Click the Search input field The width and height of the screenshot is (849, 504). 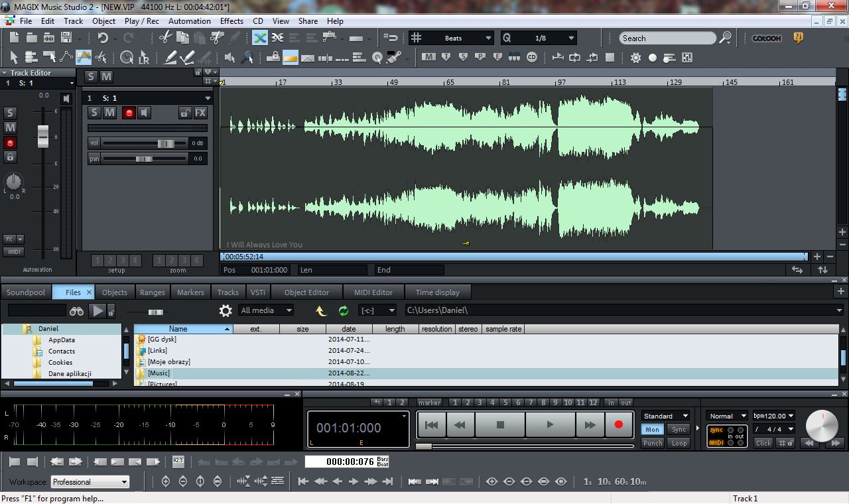point(667,38)
